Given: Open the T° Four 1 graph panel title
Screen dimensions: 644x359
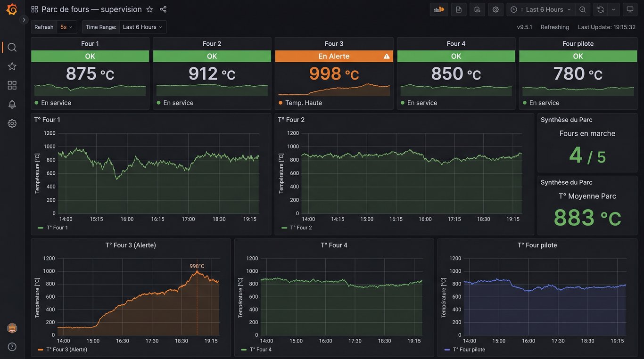Looking at the screenshot, I should (x=47, y=120).
